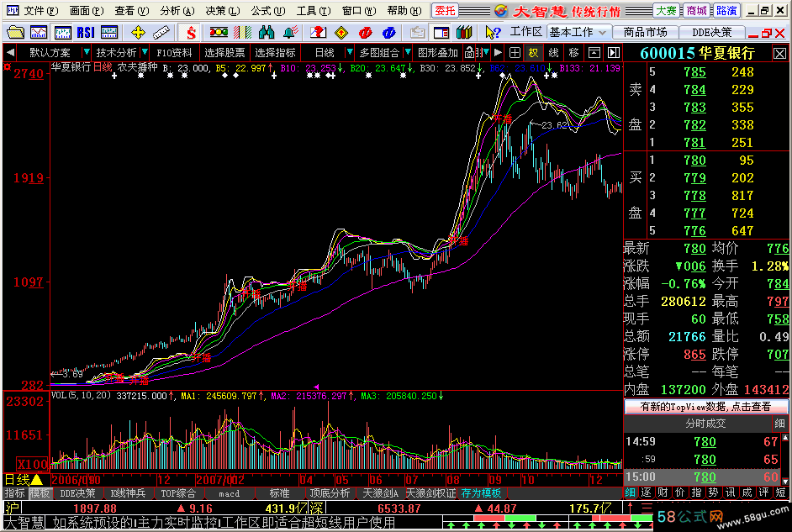This screenshot has height=532, width=792.
Task: Select the 顶底分析 template tab
Action: pyautogui.click(x=330, y=493)
